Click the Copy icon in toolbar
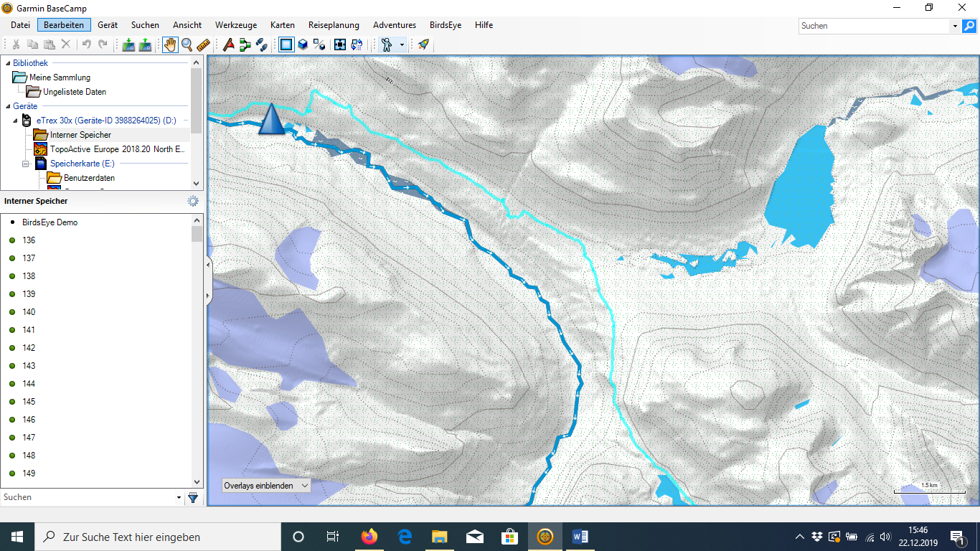Viewport: 980px width, 551px height. (x=32, y=44)
